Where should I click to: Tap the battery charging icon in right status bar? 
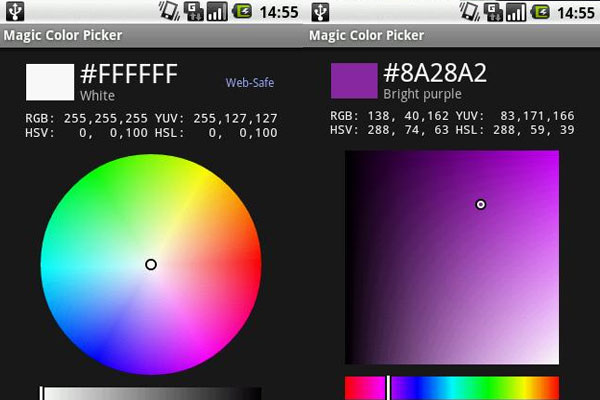(x=541, y=11)
